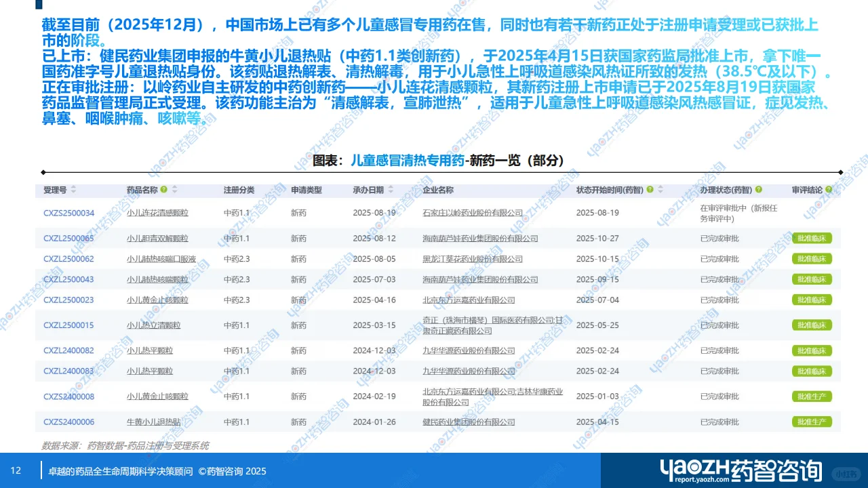Viewport: 868px width, 488px height.
Task: Click the info icon beside 状态开始时间(药智) header
Action: pos(650,190)
